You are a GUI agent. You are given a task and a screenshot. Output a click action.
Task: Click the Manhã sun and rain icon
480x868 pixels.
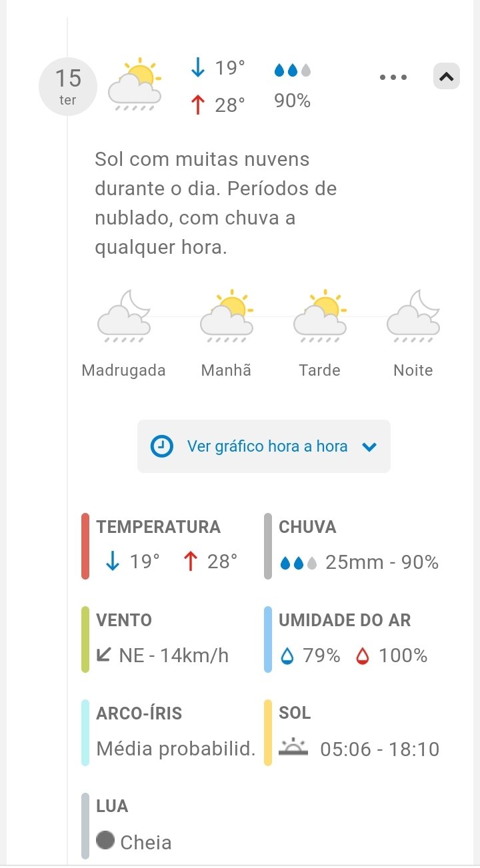click(227, 316)
